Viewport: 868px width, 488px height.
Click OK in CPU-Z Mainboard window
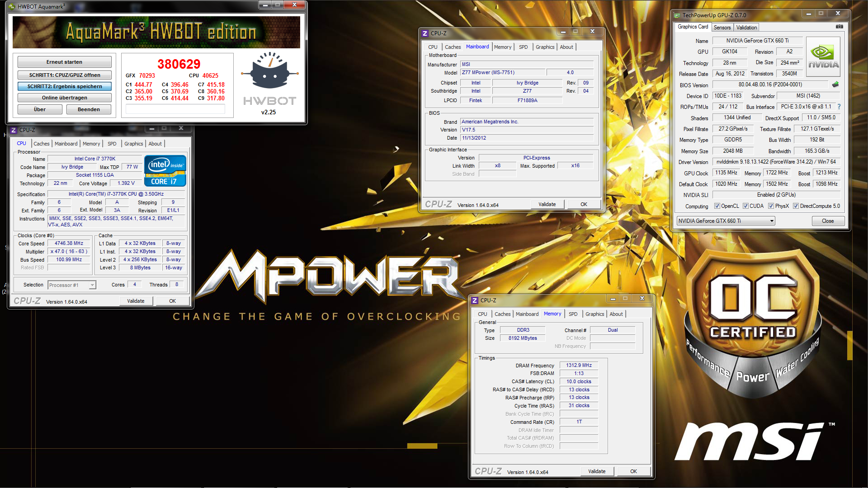(x=584, y=204)
